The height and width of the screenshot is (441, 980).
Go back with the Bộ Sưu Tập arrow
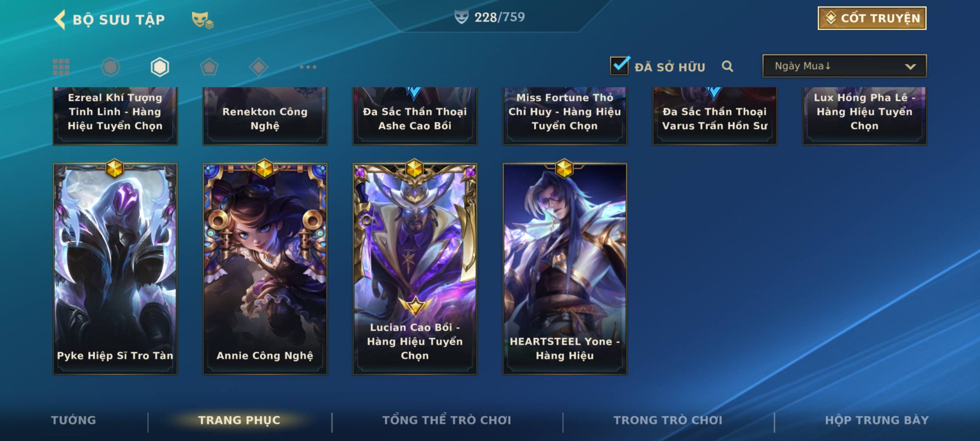[60, 20]
